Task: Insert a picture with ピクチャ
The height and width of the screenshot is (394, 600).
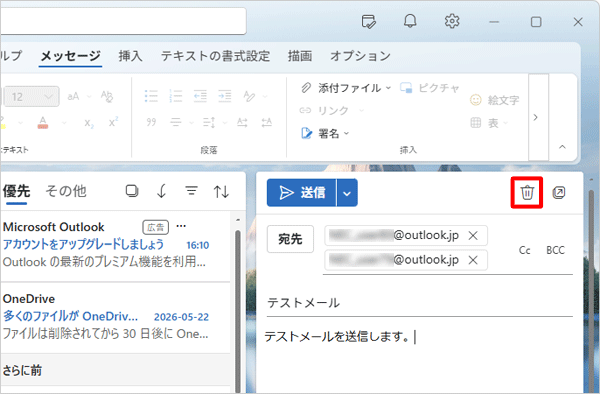Action: [x=429, y=88]
